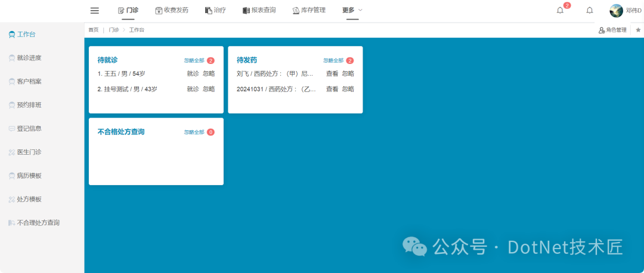Image resolution: width=644 pixels, height=273 pixels.
Task: Click 首页 in the breadcrumb
Action: pos(93,30)
